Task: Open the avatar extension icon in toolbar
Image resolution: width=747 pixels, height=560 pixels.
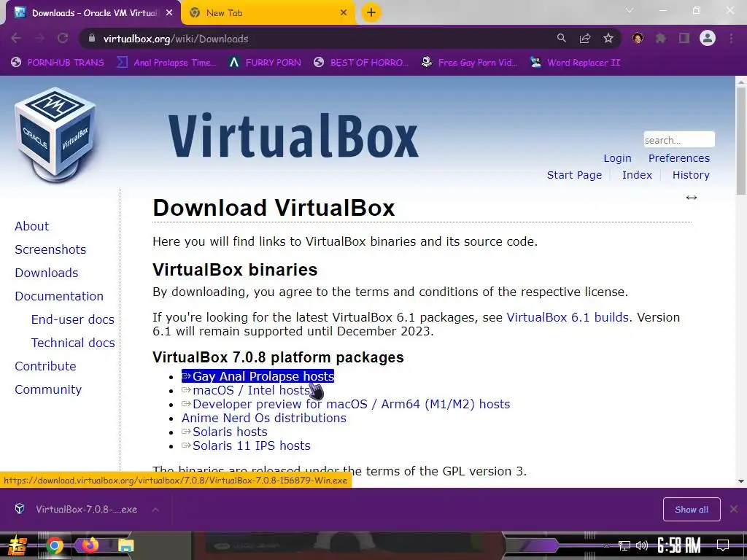Action: coord(638,38)
